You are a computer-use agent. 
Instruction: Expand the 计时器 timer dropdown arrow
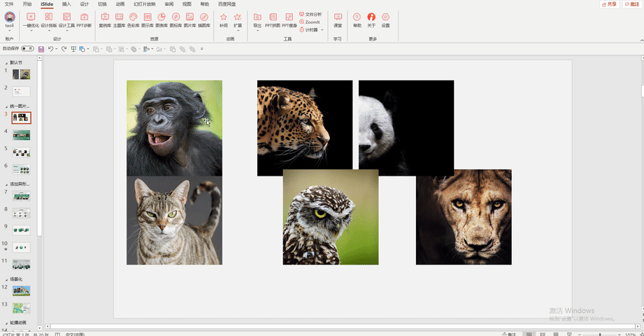click(322, 29)
